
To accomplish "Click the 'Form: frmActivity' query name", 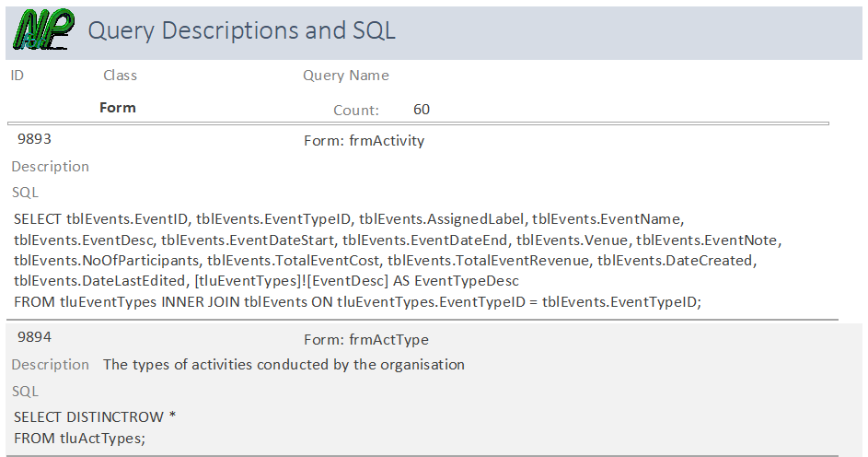I will click(364, 141).
